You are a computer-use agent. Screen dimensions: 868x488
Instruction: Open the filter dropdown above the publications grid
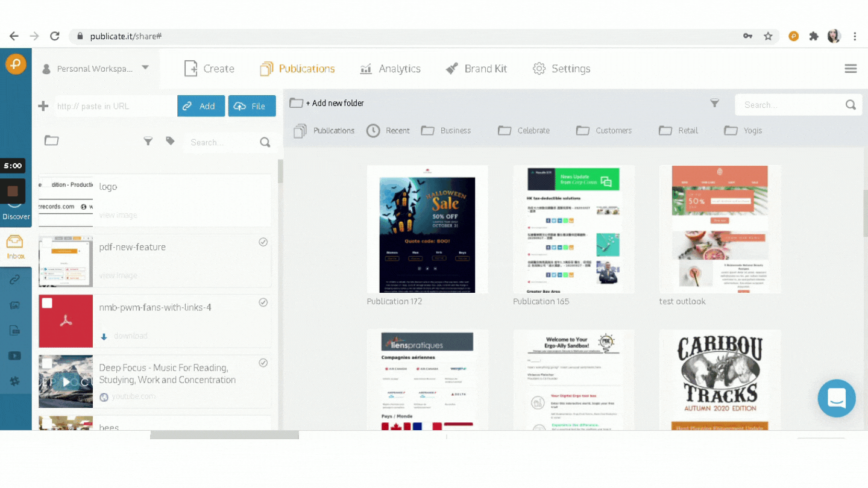[x=715, y=103]
